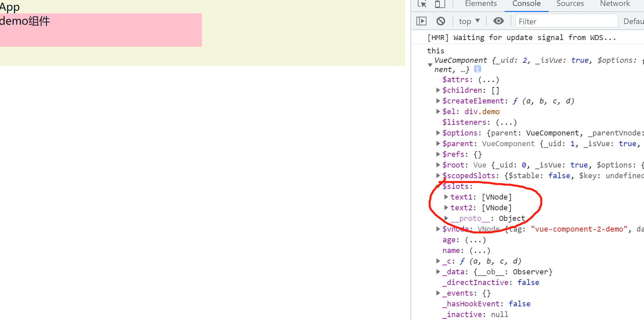The width and height of the screenshot is (644, 320).
Task: Click the blue info badge beside VueComponent
Action: pyautogui.click(x=478, y=69)
